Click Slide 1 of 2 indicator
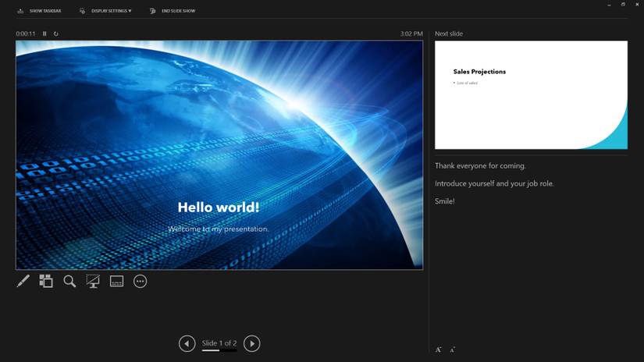The image size is (644, 362). pyautogui.click(x=219, y=343)
